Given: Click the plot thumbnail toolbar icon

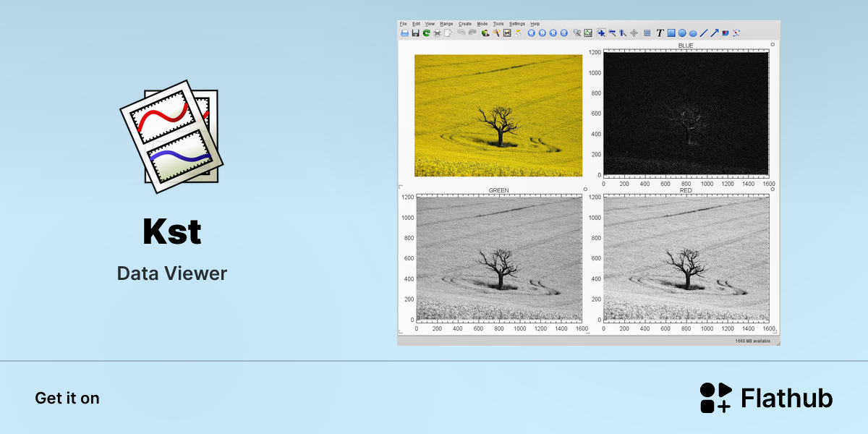Looking at the screenshot, I should click(x=587, y=33).
